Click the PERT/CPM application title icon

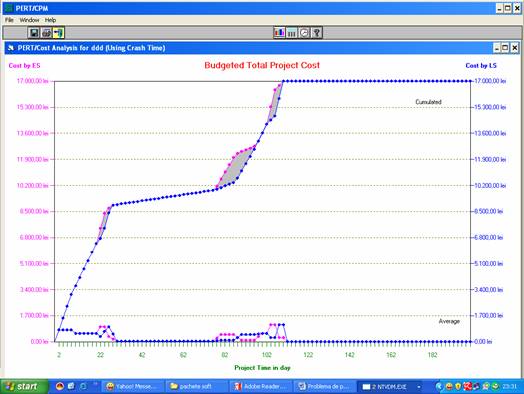coord(9,8)
